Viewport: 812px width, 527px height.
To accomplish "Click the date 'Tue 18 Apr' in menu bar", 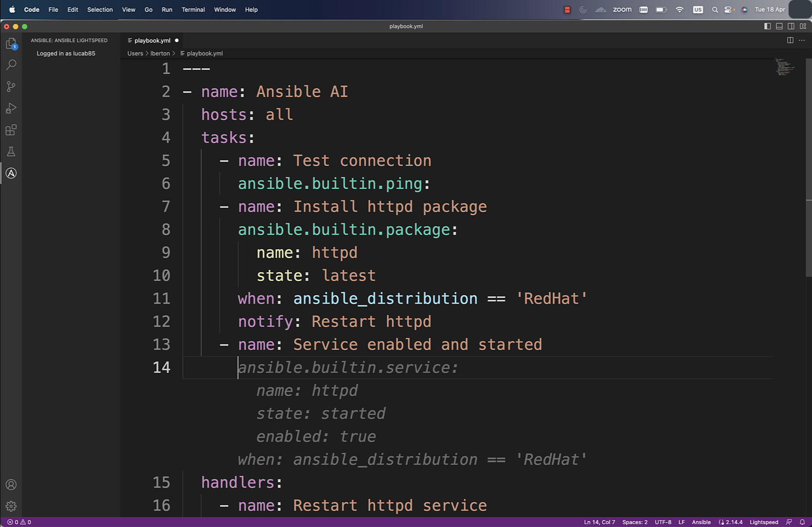I will point(770,10).
